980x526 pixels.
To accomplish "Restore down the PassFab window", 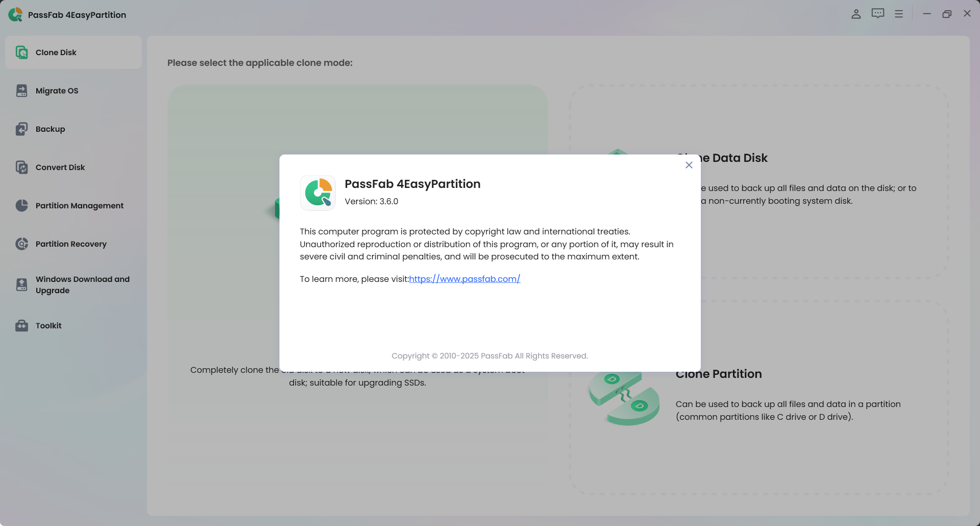I will [x=947, y=14].
